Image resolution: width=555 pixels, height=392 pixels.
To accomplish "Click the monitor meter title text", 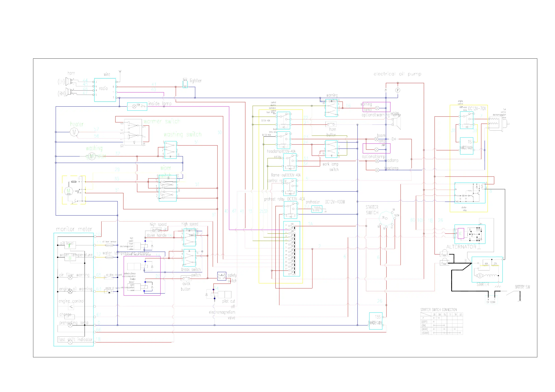I will (74, 229).
